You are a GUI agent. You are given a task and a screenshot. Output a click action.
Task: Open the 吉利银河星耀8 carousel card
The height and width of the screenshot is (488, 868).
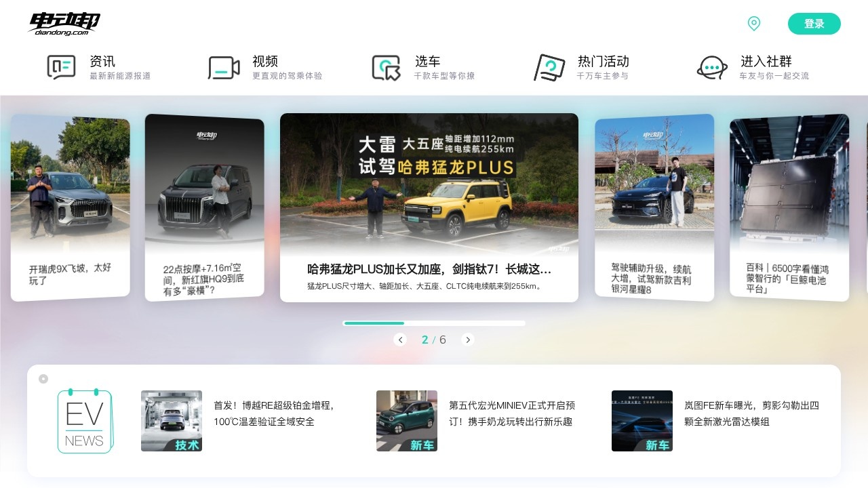(654, 207)
